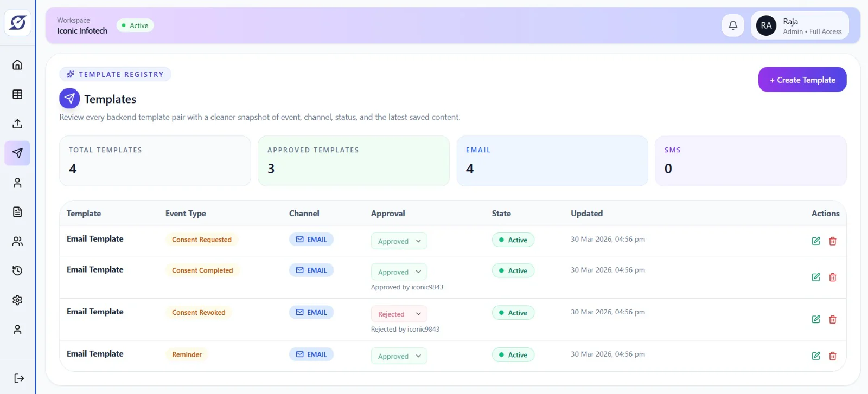This screenshot has width=868, height=394.
Task: Delete the Reminder template
Action: tap(833, 356)
